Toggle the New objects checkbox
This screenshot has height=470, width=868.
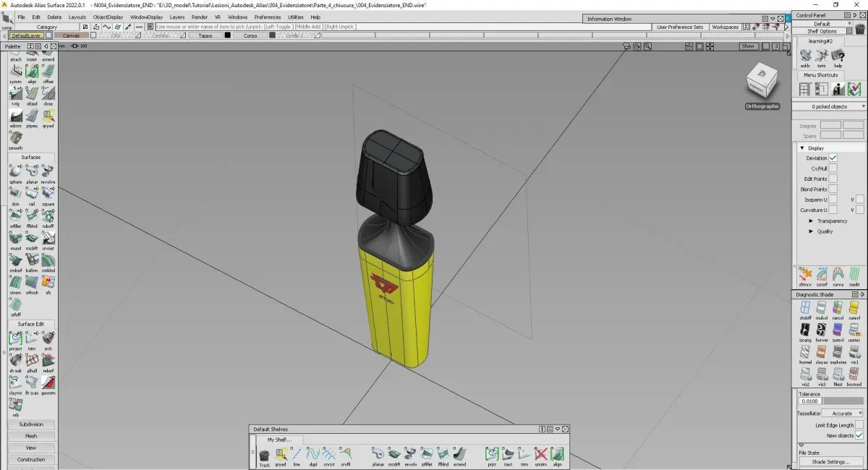[859, 435]
